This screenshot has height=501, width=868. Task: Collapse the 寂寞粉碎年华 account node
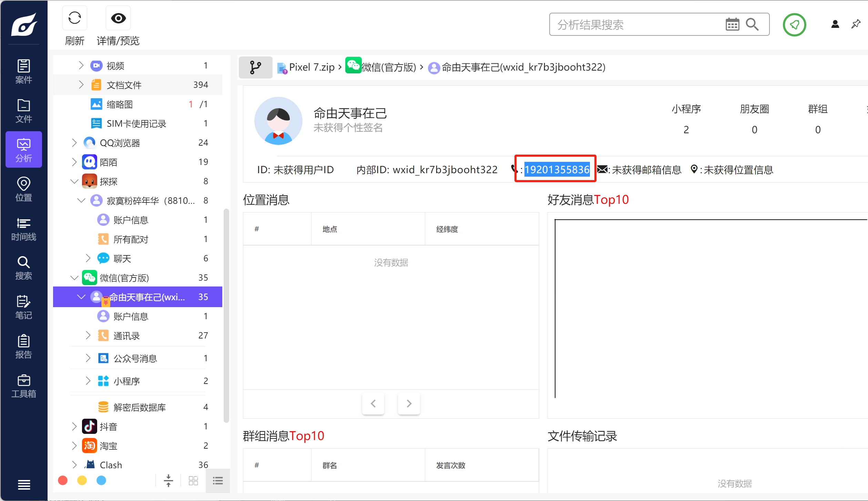coord(81,200)
